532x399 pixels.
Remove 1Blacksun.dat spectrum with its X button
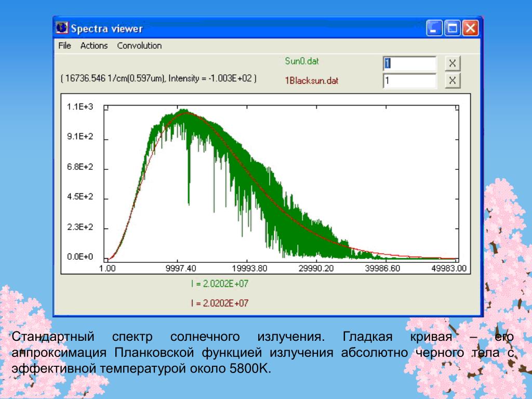(x=453, y=81)
